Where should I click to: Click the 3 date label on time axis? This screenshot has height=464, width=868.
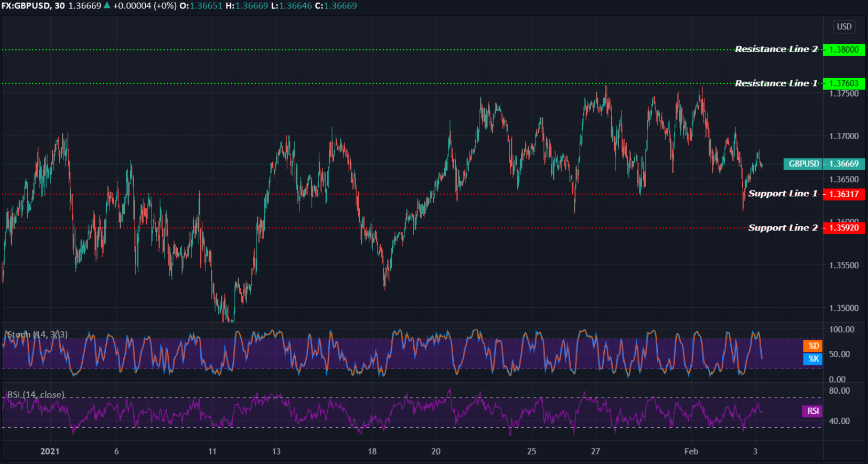point(755,451)
